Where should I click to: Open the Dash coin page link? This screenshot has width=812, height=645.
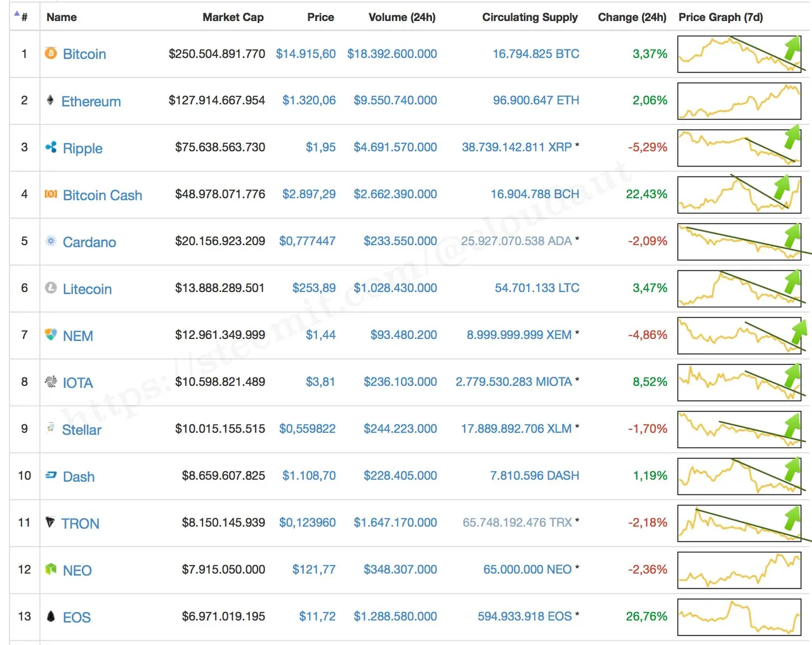point(79,477)
